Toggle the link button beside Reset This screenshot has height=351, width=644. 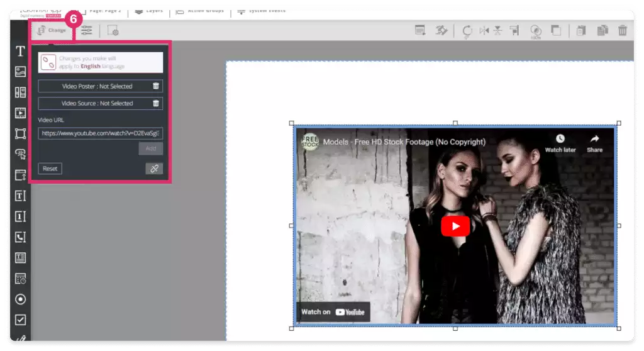[154, 169]
